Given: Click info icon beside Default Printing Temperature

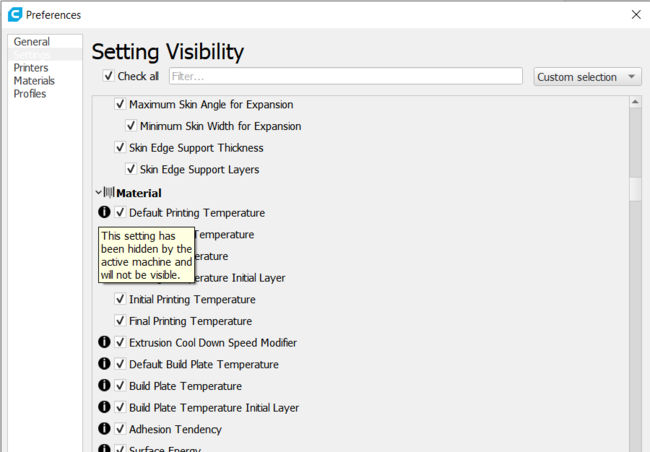Looking at the screenshot, I should (x=104, y=212).
